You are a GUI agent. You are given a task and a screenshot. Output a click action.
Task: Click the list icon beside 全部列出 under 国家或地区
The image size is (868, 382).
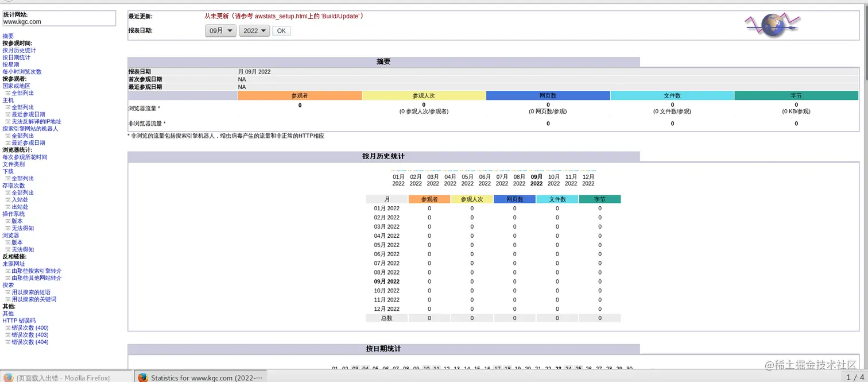[8, 93]
